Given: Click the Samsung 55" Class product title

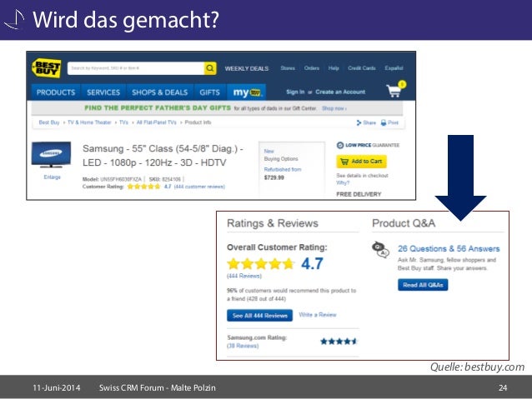Looking at the screenshot, I should pos(163,156).
